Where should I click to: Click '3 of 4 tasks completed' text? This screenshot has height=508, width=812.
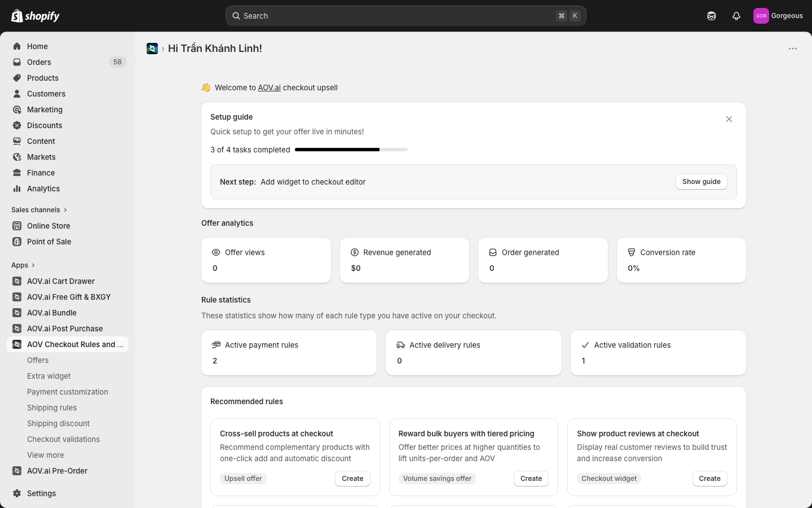pyautogui.click(x=250, y=150)
